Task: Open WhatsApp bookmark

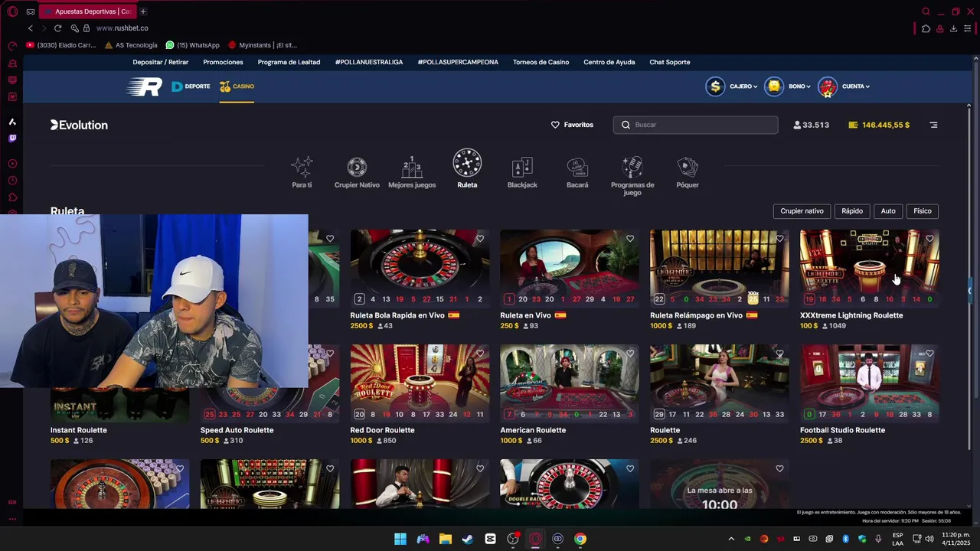Action: point(193,45)
